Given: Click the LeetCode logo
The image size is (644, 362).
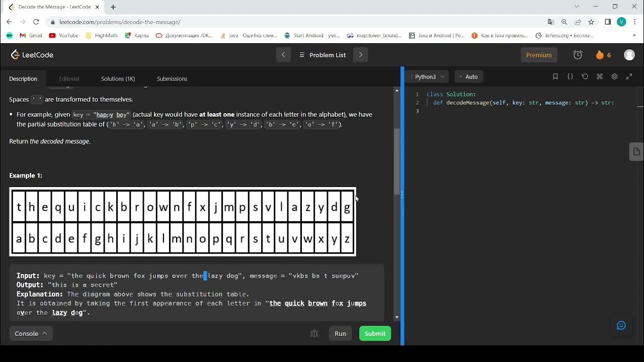Looking at the screenshot, I should 32,55.
